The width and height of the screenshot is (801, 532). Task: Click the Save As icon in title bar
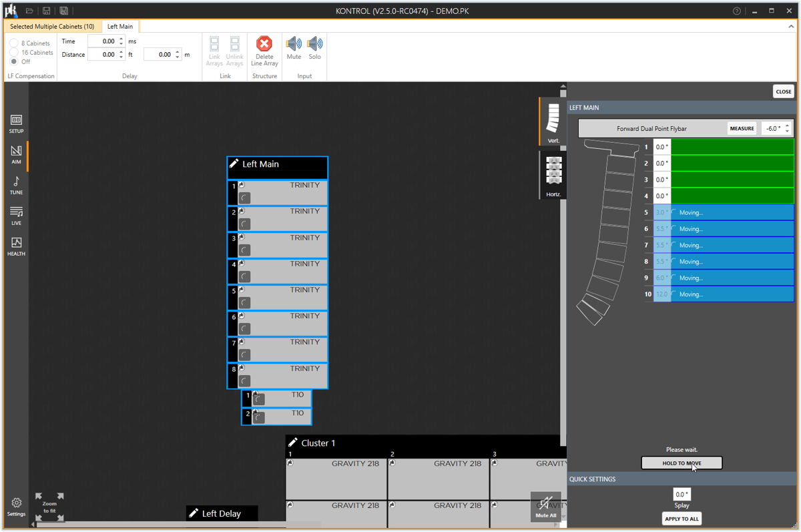tap(64, 11)
